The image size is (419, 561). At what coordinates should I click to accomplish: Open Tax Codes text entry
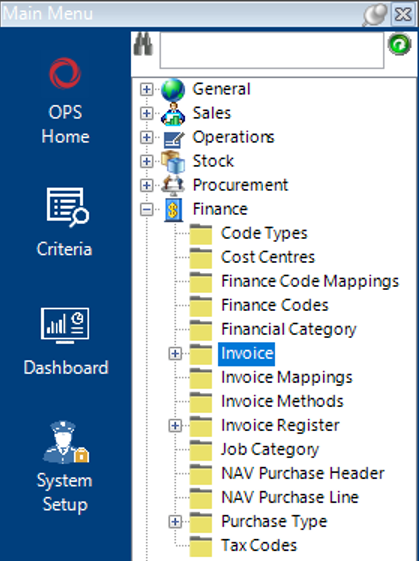click(259, 545)
